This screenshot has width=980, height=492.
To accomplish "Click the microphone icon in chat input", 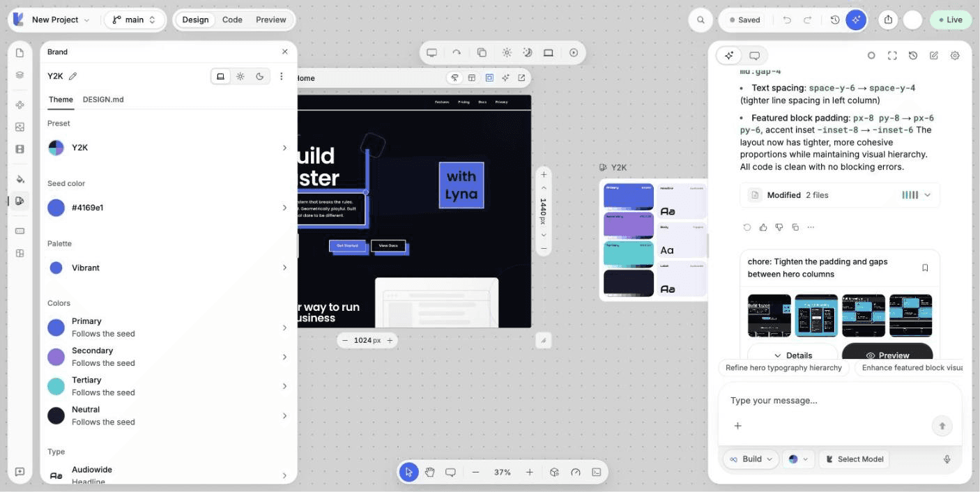I will pyautogui.click(x=947, y=459).
